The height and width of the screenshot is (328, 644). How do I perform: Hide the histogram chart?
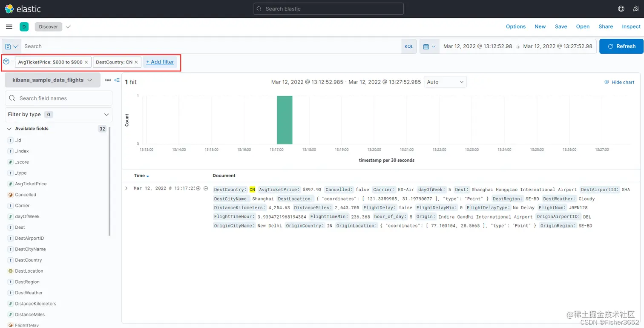(619, 82)
